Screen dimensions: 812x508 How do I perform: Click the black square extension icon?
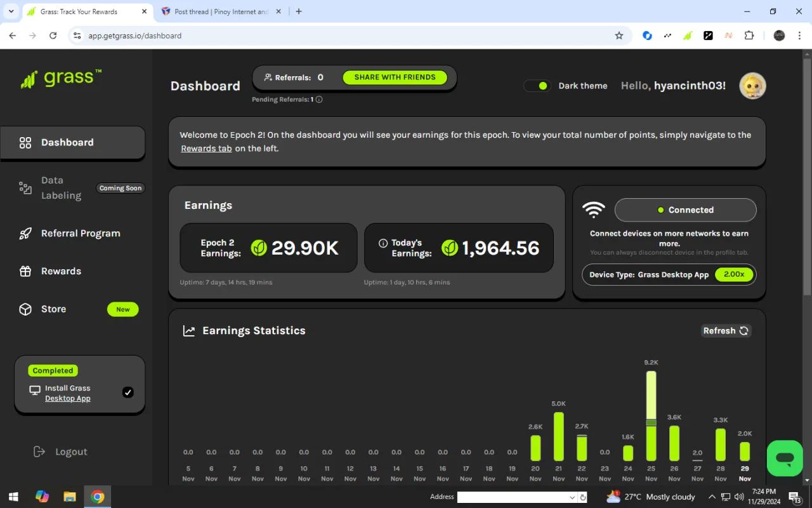click(708, 36)
